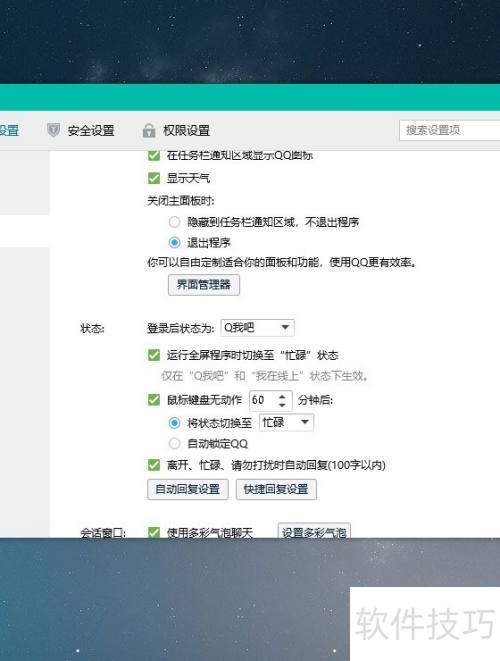The height and width of the screenshot is (661, 500).
Task: Click the 设置多彩气泡 button
Action: [x=314, y=532]
